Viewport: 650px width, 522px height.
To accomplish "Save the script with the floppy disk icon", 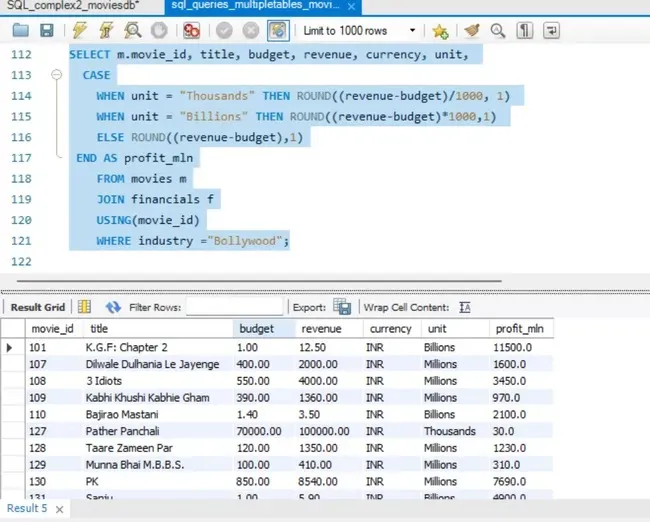I will coord(46,31).
